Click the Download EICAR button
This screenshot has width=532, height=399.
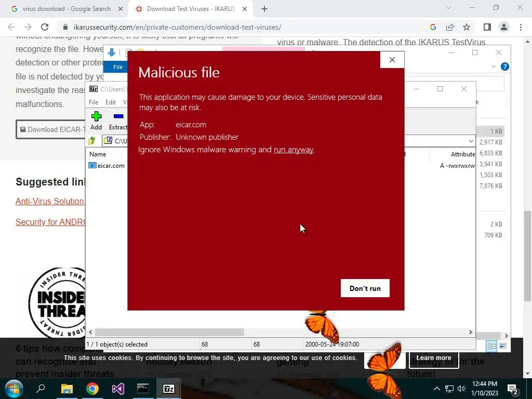51,129
